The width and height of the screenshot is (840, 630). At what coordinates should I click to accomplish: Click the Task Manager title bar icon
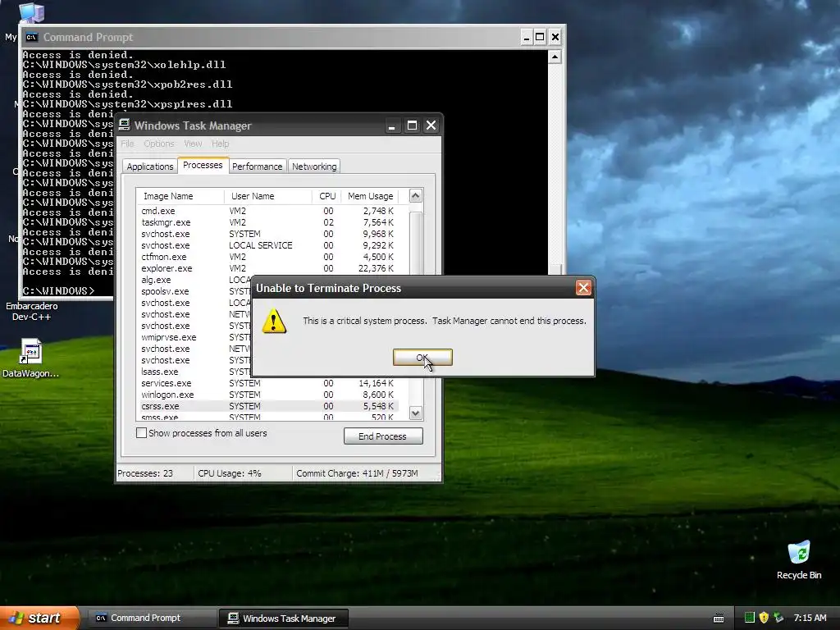point(125,125)
